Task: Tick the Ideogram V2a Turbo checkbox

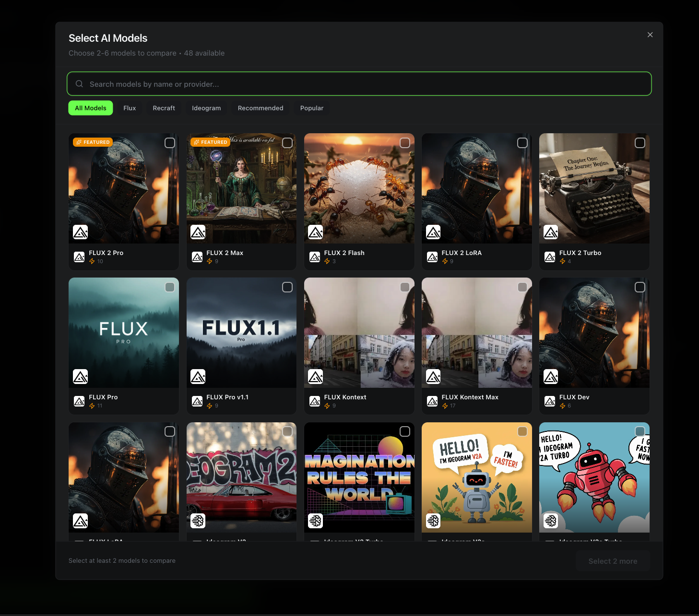Action: (640, 431)
